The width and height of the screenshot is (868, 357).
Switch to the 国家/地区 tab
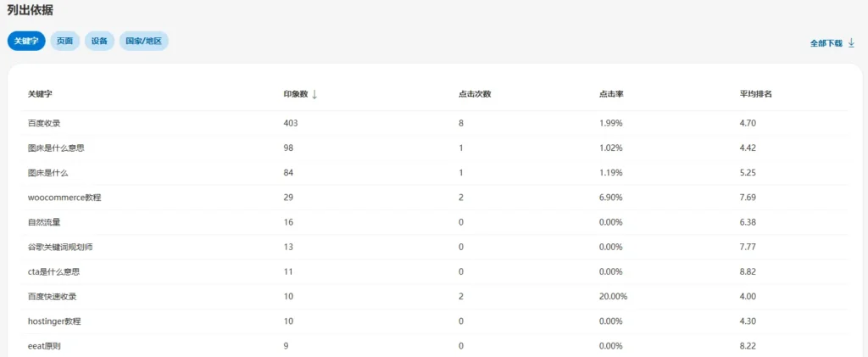(144, 42)
